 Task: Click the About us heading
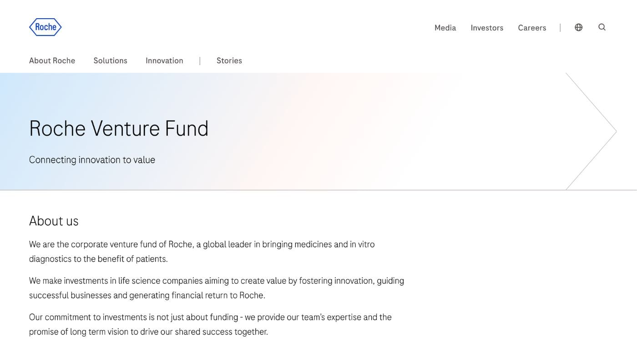[x=54, y=221]
